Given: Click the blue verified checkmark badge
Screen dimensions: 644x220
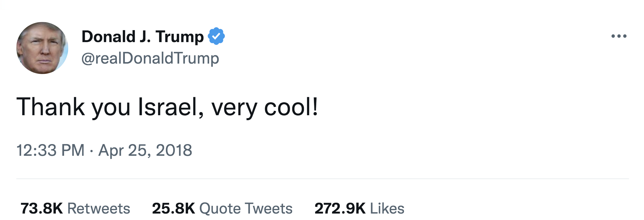Looking at the screenshot, I should (x=216, y=36).
